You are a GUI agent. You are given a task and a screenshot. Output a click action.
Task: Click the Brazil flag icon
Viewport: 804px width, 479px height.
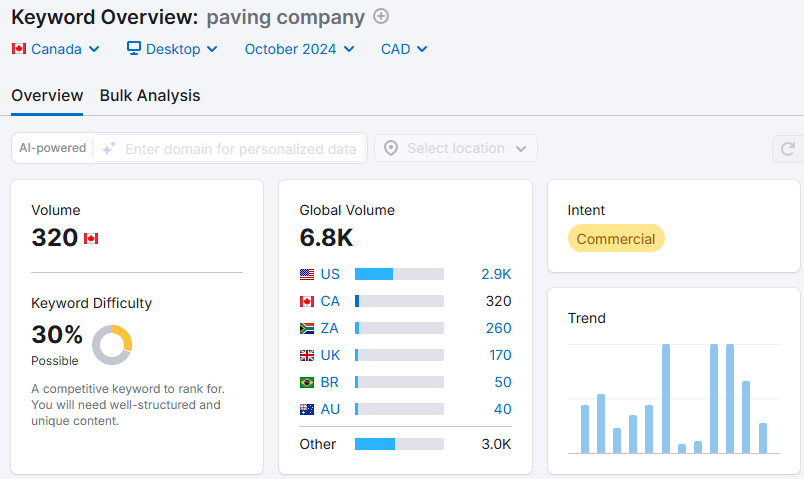[x=307, y=383]
